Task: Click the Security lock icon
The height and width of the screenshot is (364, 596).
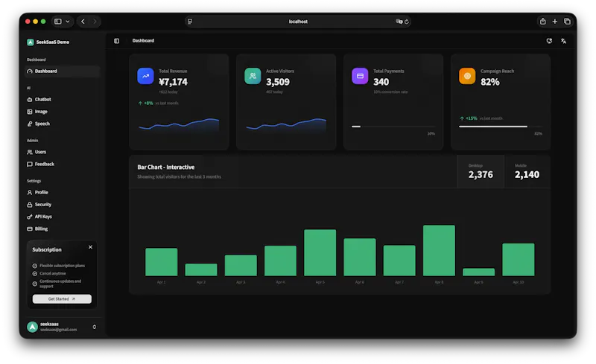Action: point(30,205)
